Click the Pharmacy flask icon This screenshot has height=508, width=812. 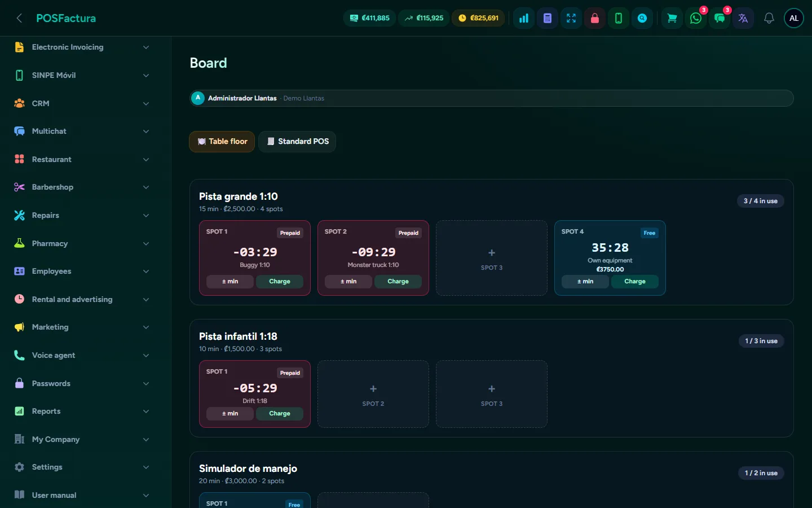(19, 243)
